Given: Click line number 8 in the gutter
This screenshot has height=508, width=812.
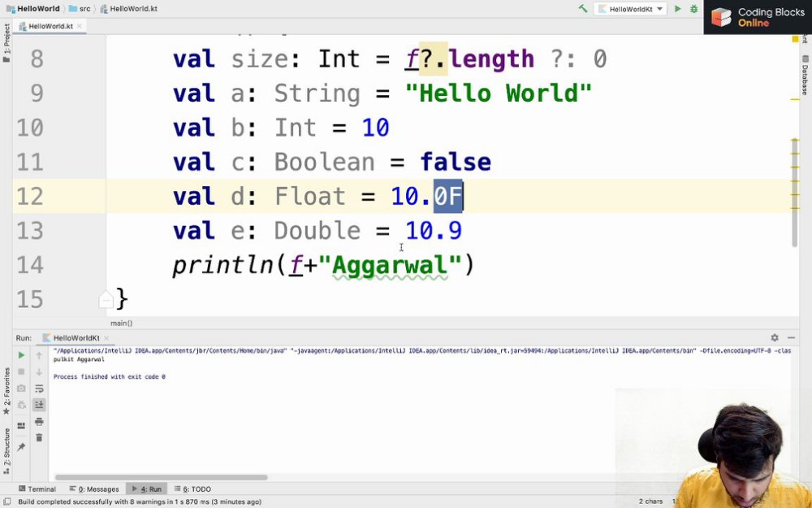Looking at the screenshot, I should pyautogui.click(x=37, y=59).
